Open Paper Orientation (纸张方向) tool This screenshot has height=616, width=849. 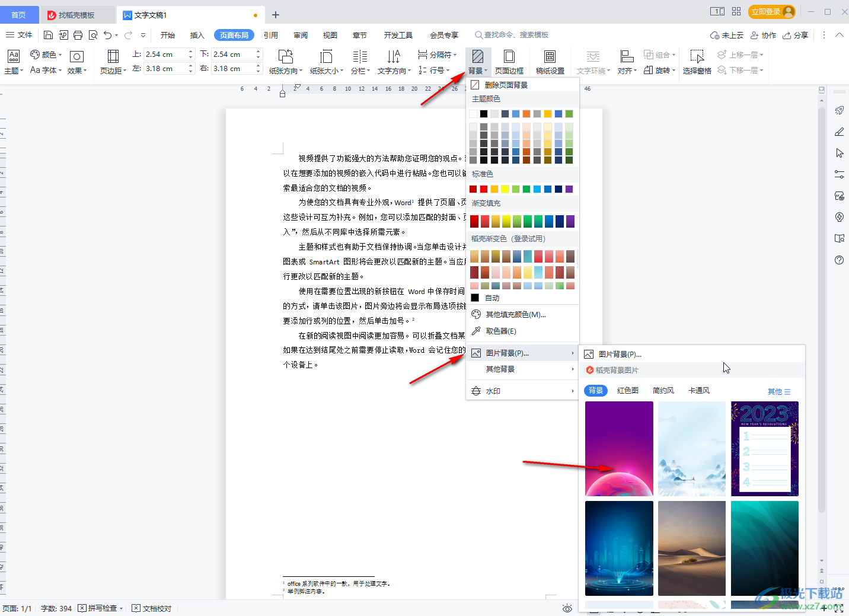point(285,62)
